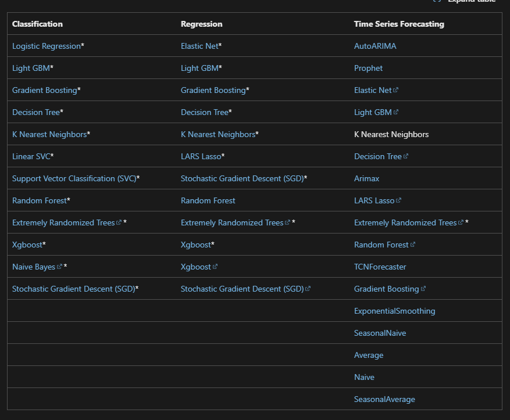Open Random Forest under Time Series Forecasting
The height and width of the screenshot is (420, 510).
tap(384, 245)
